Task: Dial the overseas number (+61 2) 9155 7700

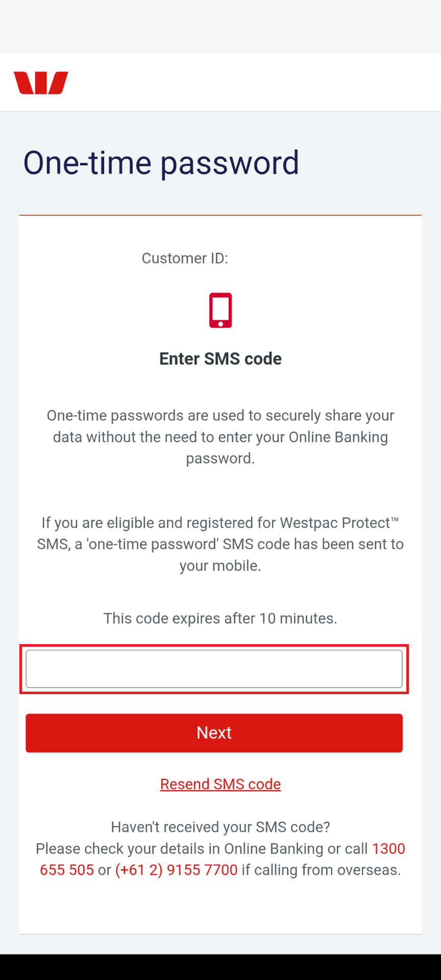Action: pyautogui.click(x=176, y=870)
